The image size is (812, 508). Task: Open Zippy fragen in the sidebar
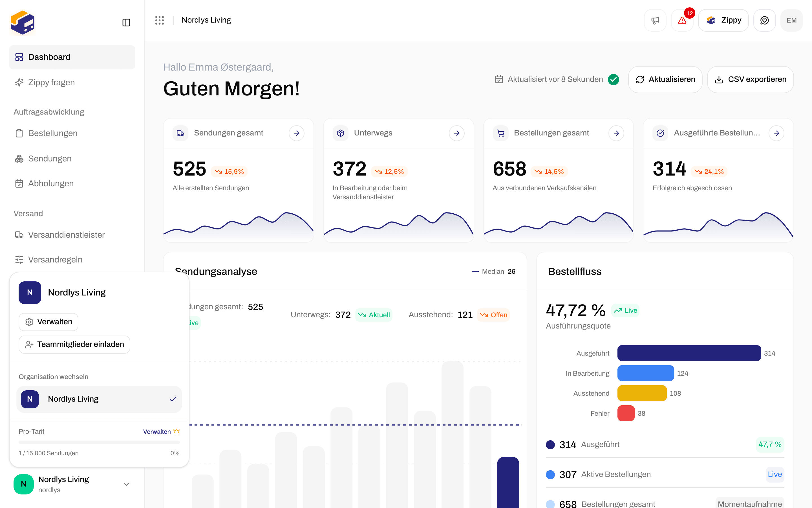coord(72,82)
